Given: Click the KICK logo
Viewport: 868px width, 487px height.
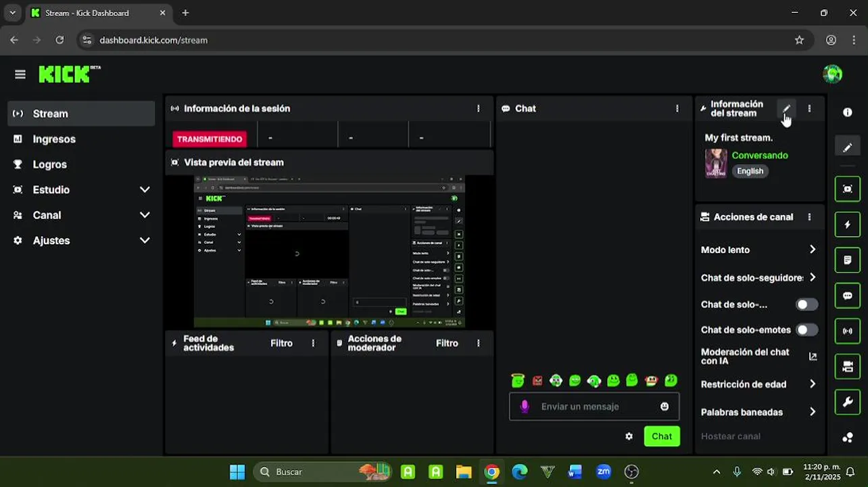Looking at the screenshot, I should pyautogui.click(x=70, y=74).
